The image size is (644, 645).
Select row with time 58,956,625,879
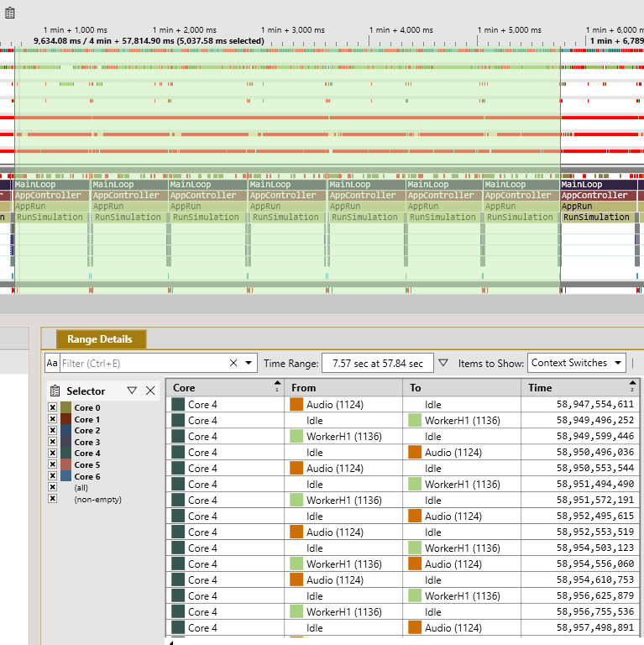402,595
